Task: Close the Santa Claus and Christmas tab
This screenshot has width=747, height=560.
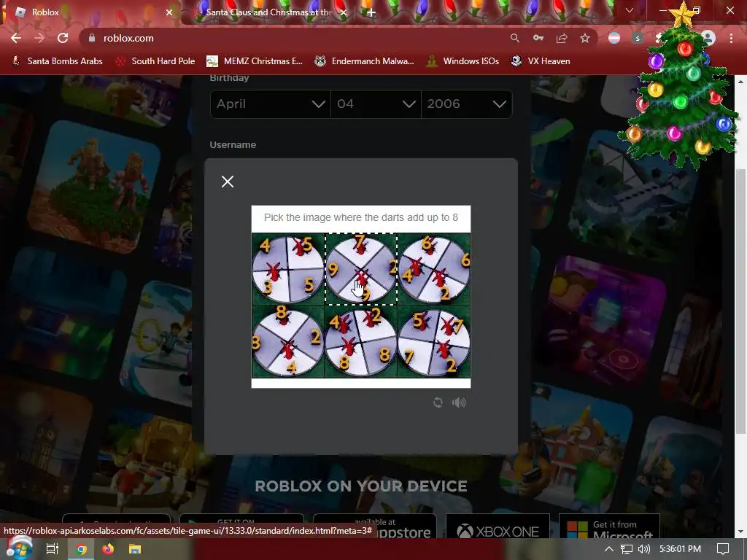Action: (x=343, y=12)
